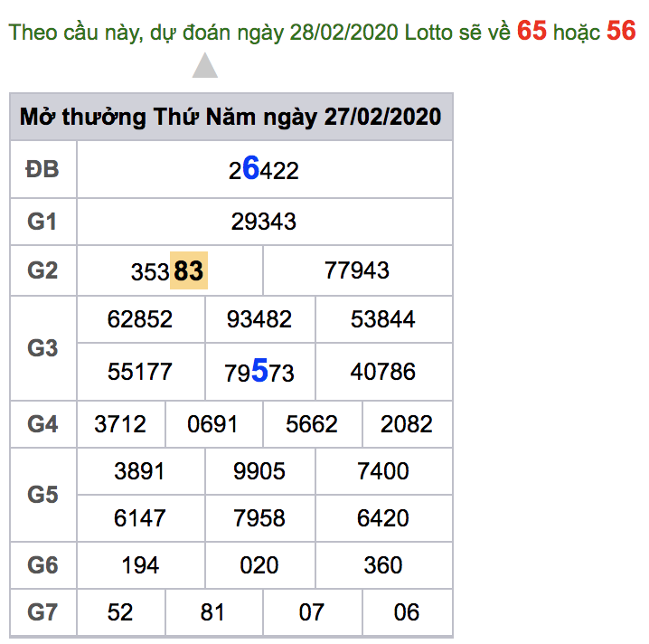Click the G3 row label
The height and width of the screenshot is (644, 649).
(x=42, y=347)
